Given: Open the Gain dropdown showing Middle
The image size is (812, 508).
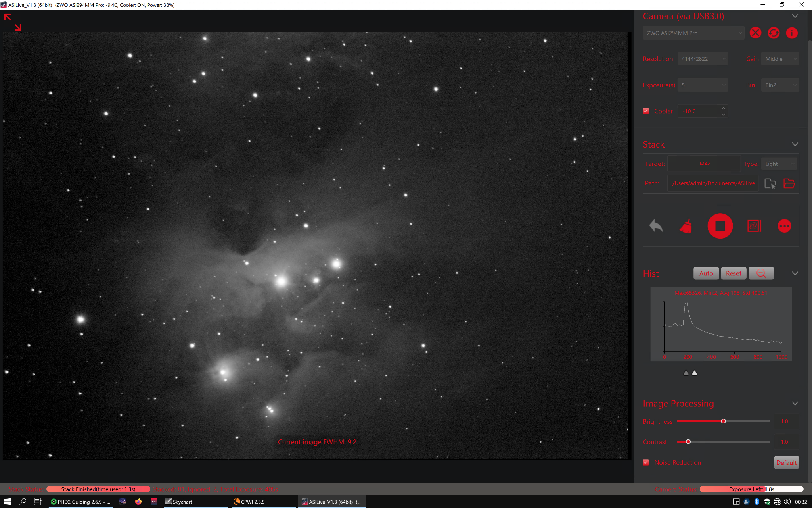Looking at the screenshot, I should tap(780, 59).
